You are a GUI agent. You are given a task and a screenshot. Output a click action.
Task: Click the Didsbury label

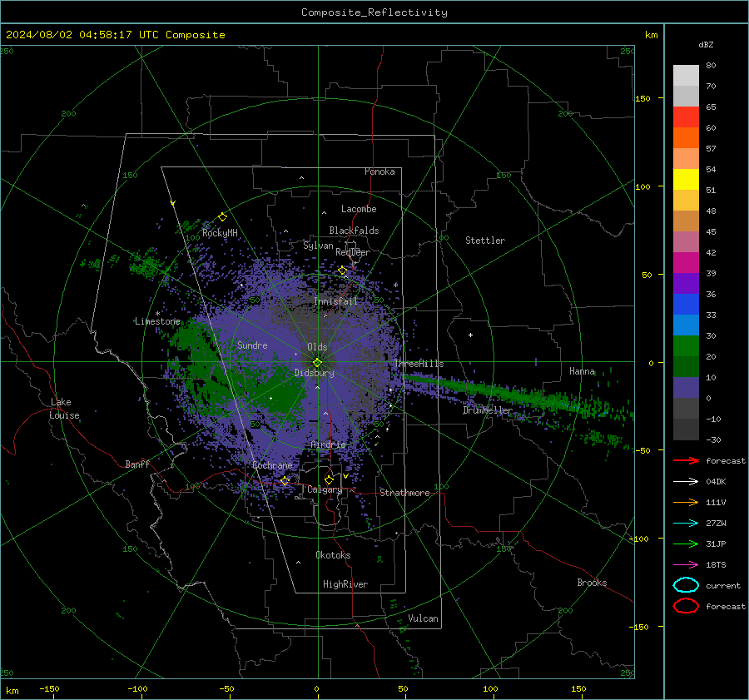pos(314,373)
